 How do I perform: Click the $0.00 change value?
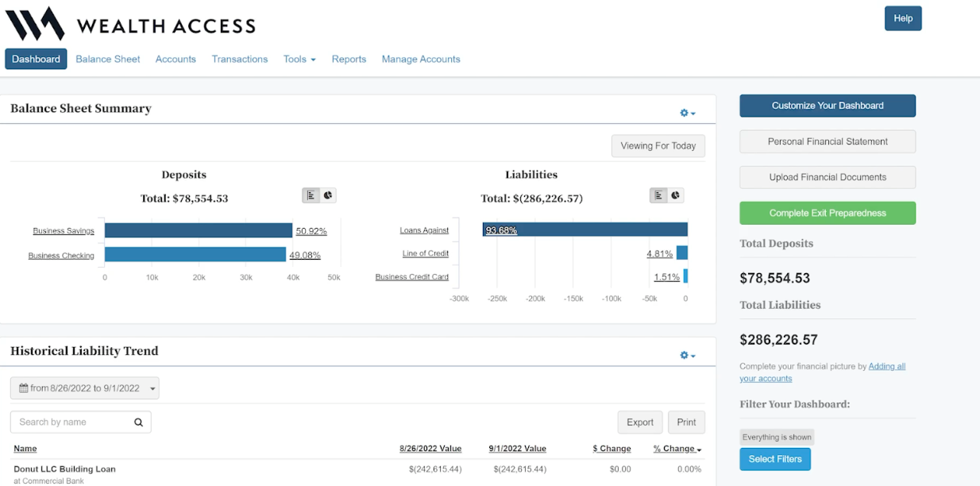tap(620, 469)
